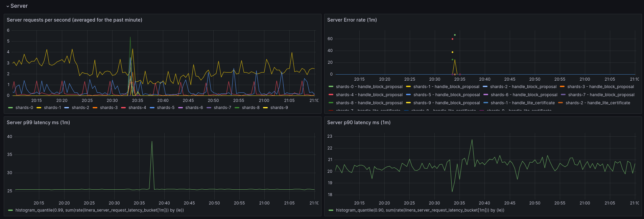Select shards-1 - handle_lite_certificate legend entry
The width and height of the screenshot is (644, 219).
(523, 103)
